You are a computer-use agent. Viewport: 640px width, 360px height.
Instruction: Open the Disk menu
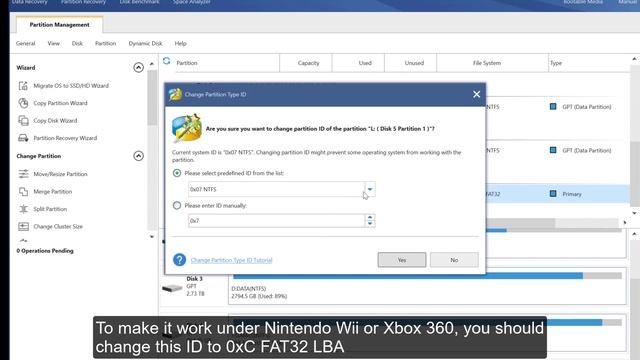pos(77,43)
